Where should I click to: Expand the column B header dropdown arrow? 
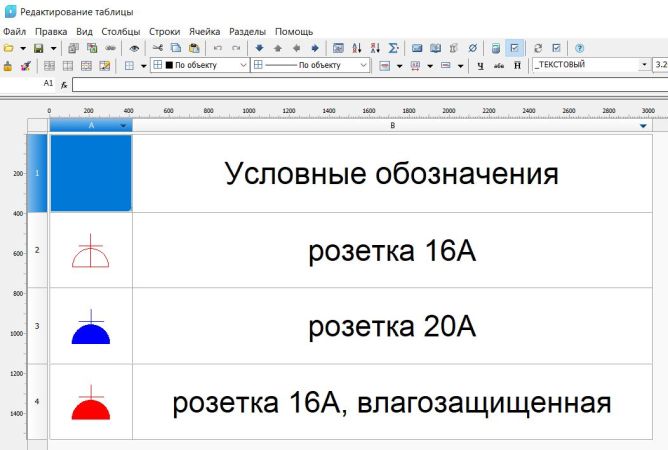click(x=643, y=126)
